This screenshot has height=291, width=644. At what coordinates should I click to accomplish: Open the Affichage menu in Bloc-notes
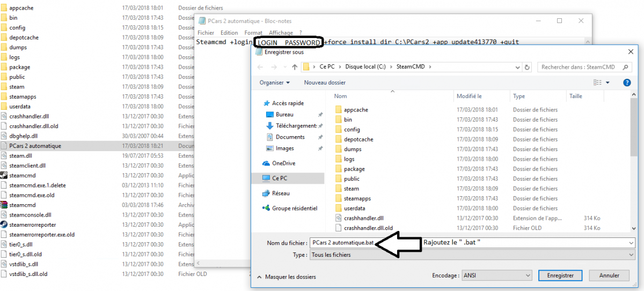click(281, 33)
